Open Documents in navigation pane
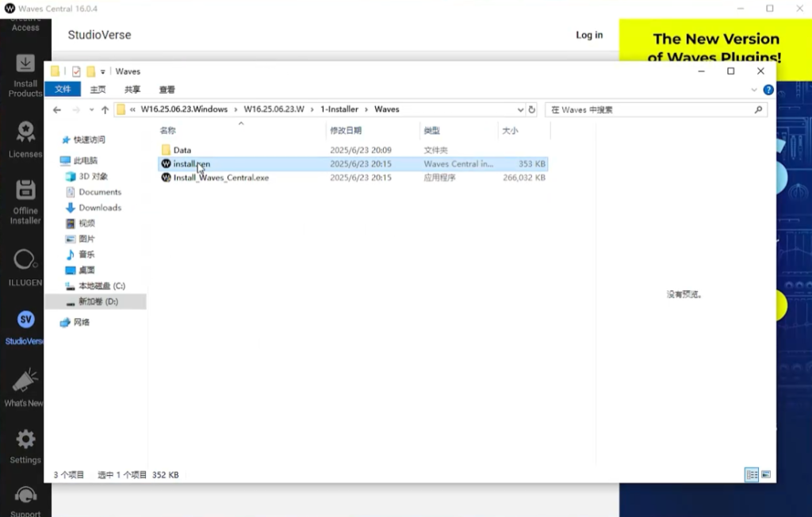Screen dimensions: 812x517 pyautogui.click(x=100, y=192)
